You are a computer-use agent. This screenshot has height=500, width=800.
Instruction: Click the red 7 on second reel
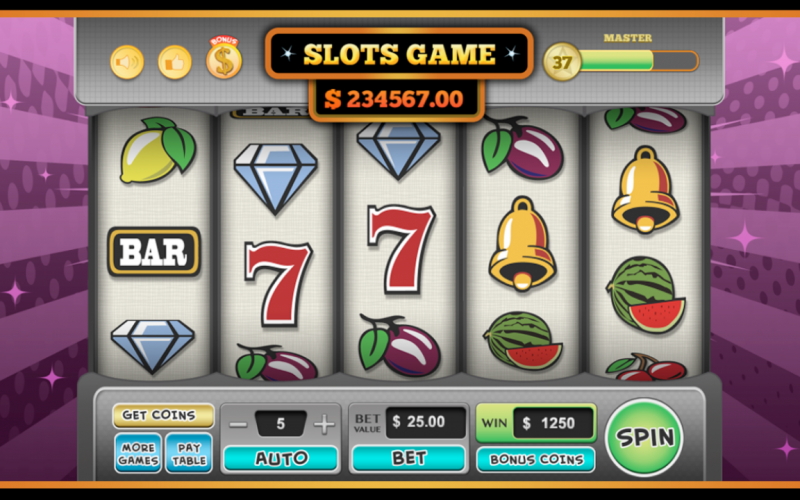(279, 283)
